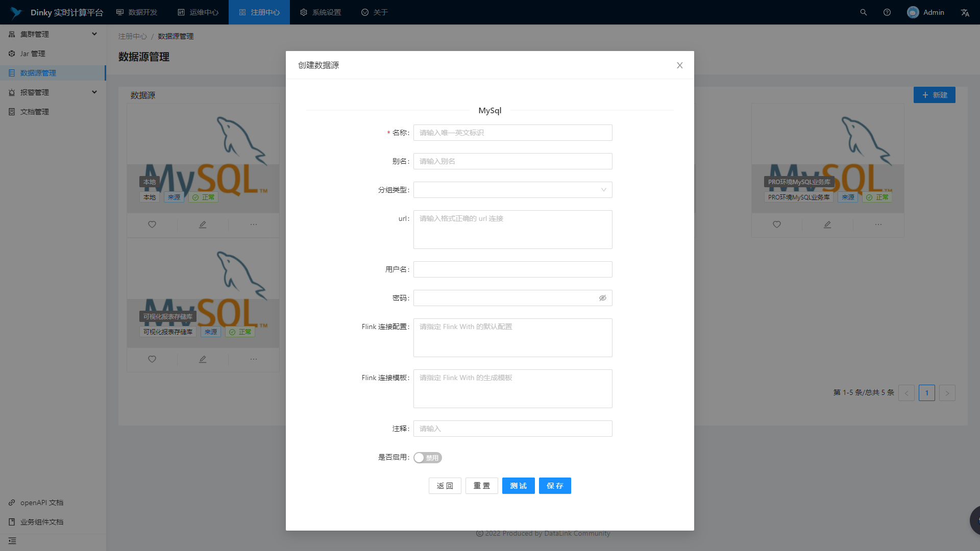Switch to 运维中心 top tab
This screenshot has width=980, height=551.
(198, 12)
